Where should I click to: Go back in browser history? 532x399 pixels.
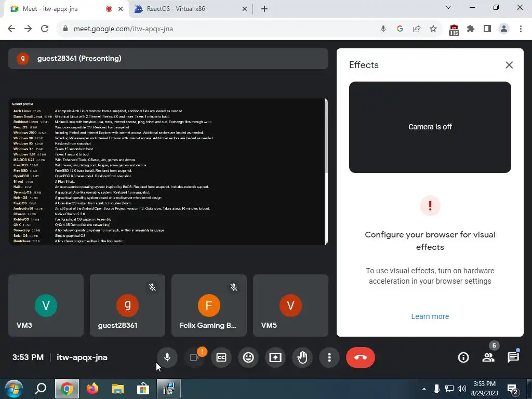(11, 29)
